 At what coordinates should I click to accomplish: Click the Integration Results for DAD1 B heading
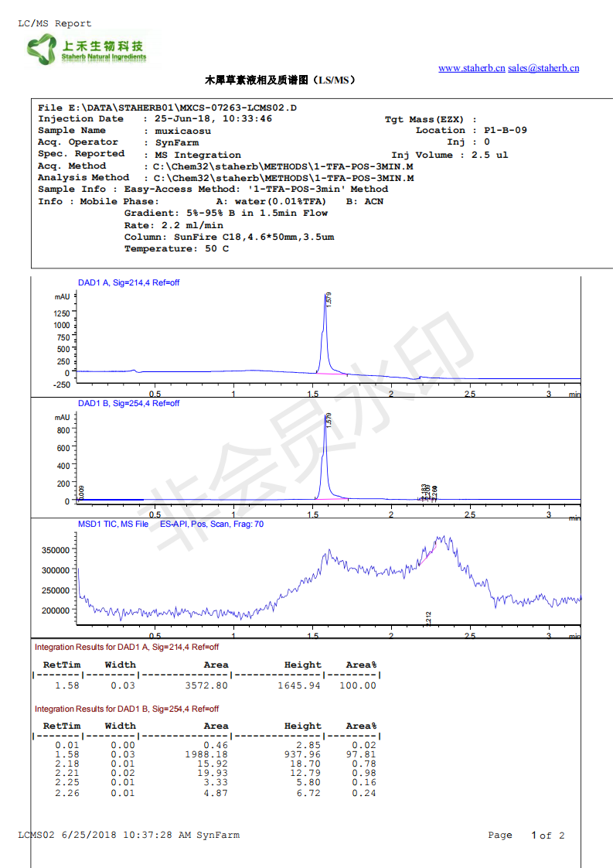click(x=126, y=709)
